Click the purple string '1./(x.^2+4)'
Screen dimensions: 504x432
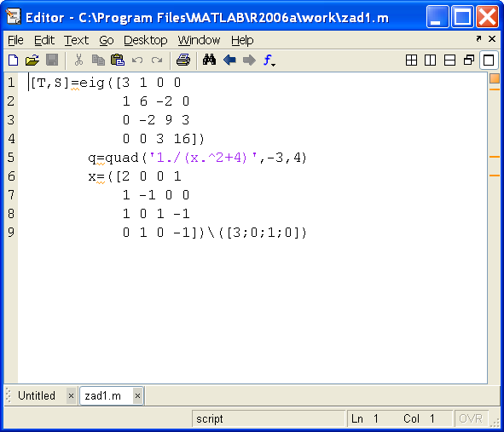203,158
